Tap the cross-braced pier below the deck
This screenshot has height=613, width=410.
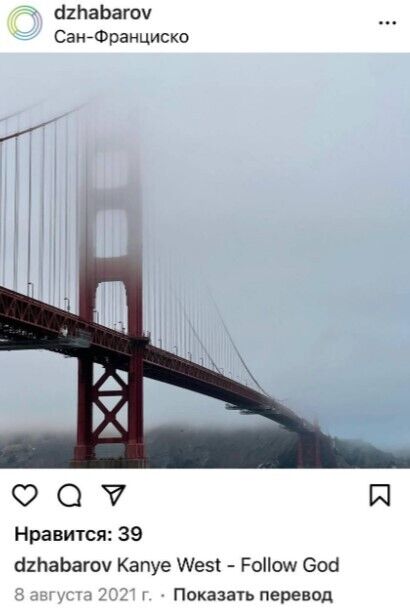(x=110, y=407)
